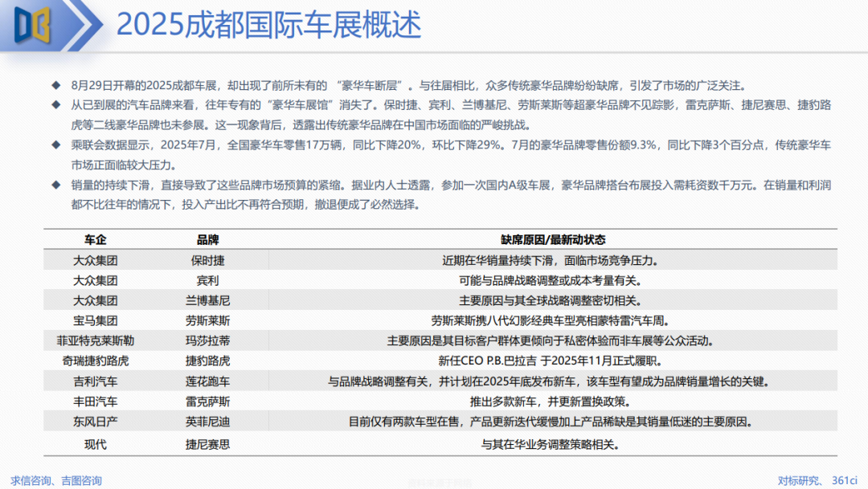Select reason '可能与品牌战略调整或成本考量有关'
This screenshot has width=868, height=489.
pyautogui.click(x=551, y=280)
